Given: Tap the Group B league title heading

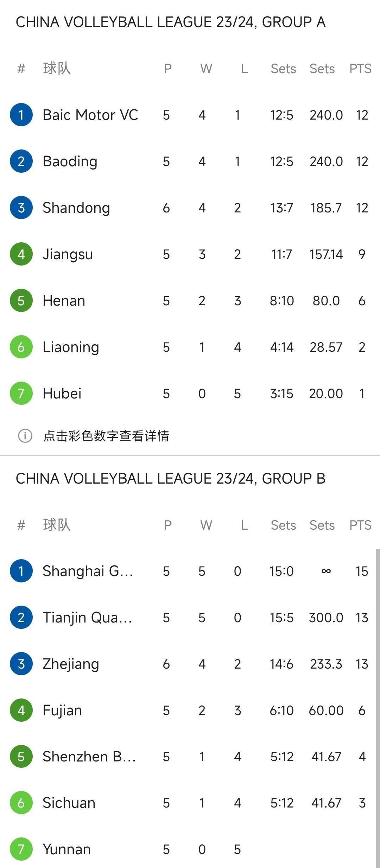Looking at the screenshot, I should pos(171,479).
